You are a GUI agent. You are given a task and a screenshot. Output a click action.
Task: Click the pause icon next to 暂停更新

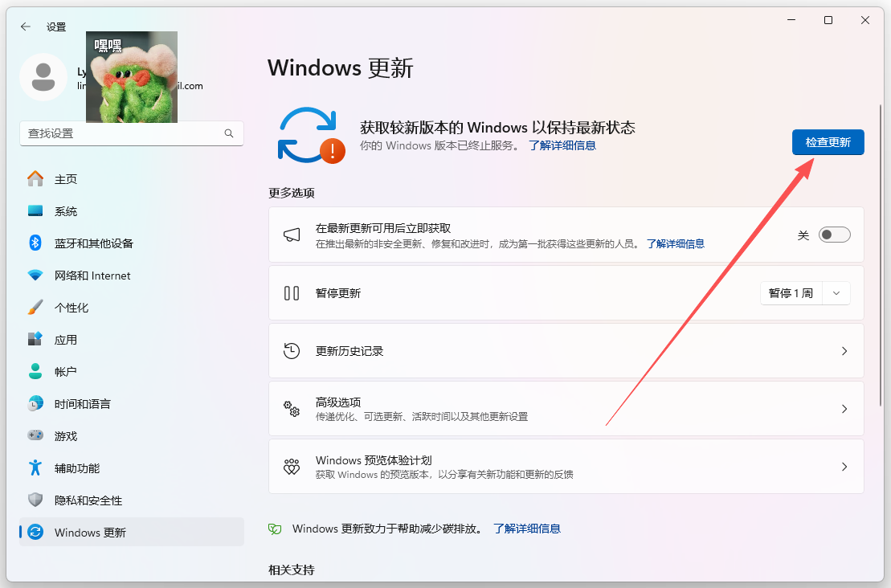[292, 293]
